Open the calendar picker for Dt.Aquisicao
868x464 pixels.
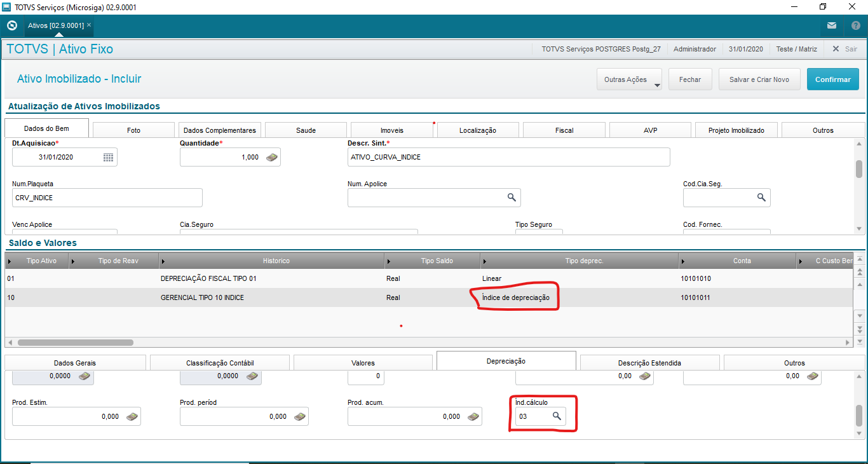tap(109, 157)
